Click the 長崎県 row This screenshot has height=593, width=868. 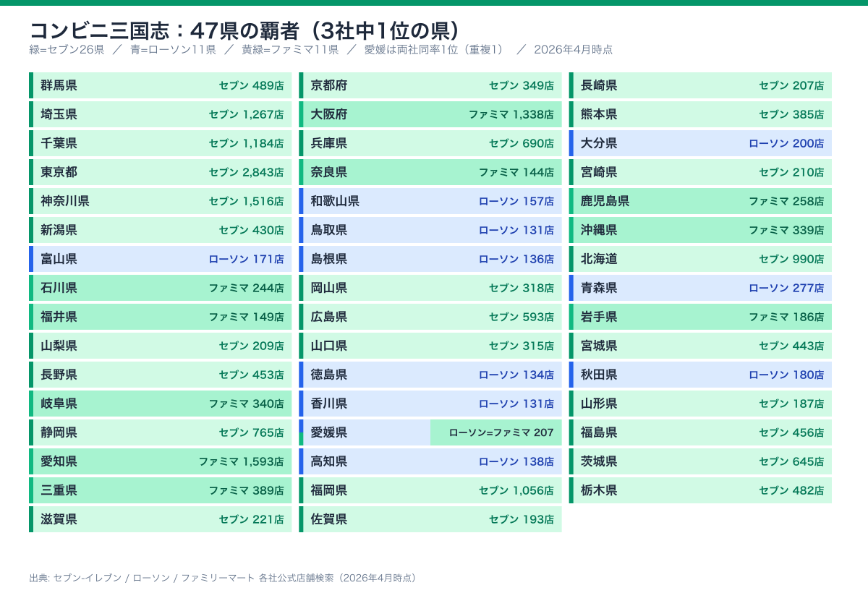700,85
